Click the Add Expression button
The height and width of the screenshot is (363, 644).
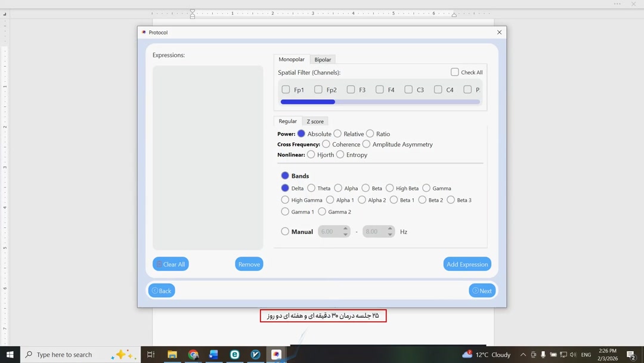pos(467,264)
